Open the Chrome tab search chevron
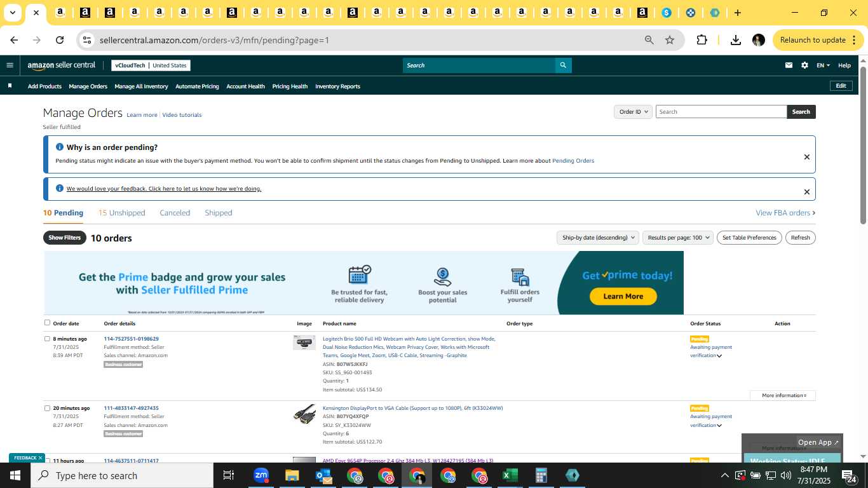868x488 pixels. click(12, 13)
